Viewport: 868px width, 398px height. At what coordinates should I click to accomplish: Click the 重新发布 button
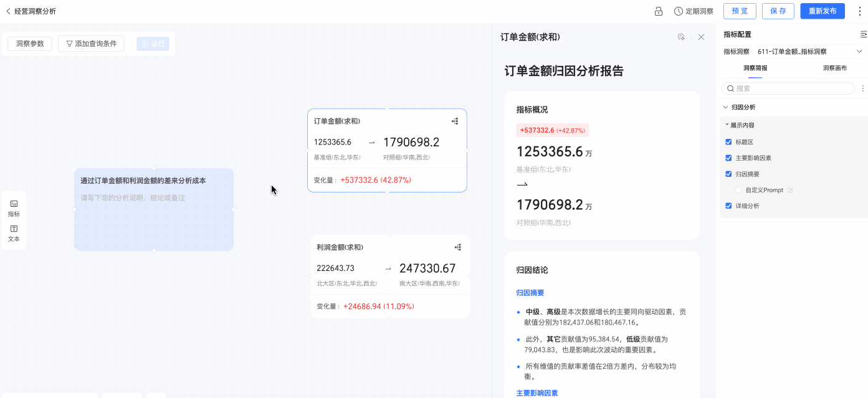tap(823, 11)
